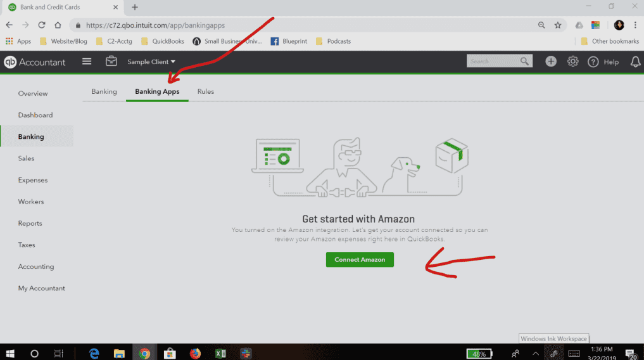Click the browser home icon

click(x=58, y=25)
